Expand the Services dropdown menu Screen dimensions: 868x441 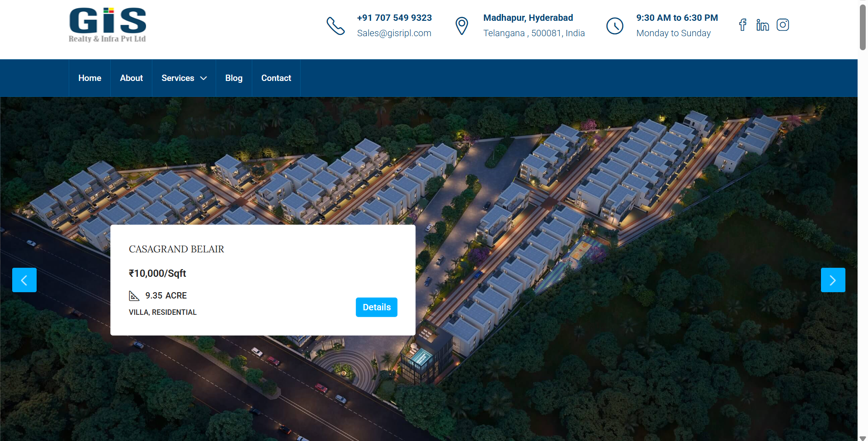[x=184, y=78]
